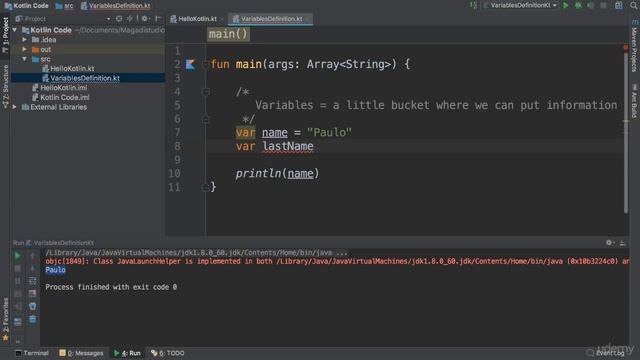Click the highlighted Paulo output in console

56,270
